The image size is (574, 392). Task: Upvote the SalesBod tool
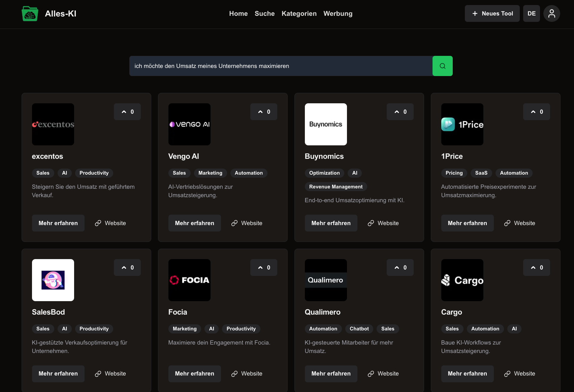tap(127, 268)
